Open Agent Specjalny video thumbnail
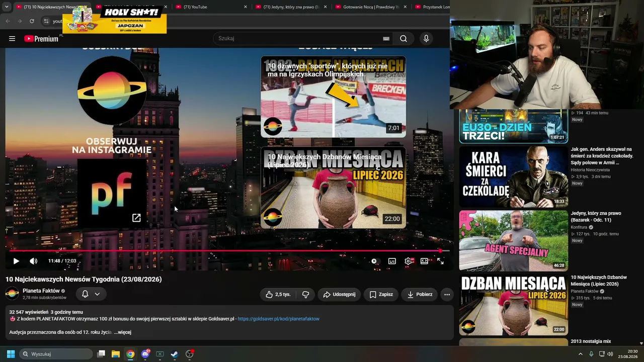The width and height of the screenshot is (644, 362). 513,241
